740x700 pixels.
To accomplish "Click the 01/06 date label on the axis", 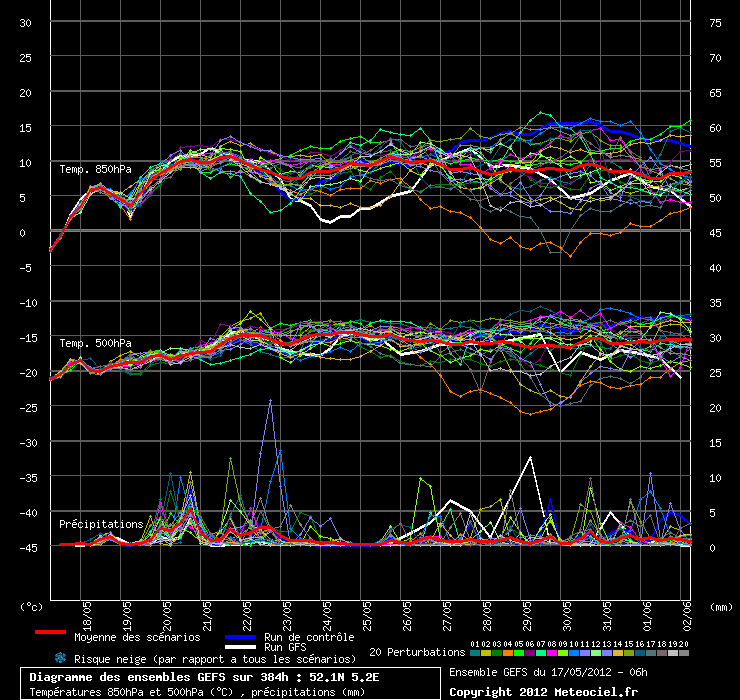I will (x=647, y=616).
